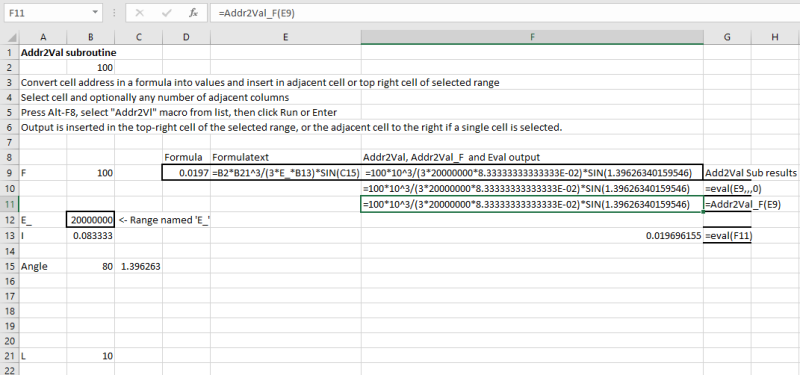Screen dimensions: 800x375
Task: Click cell F9 with converted formula text
Action: 532,173
